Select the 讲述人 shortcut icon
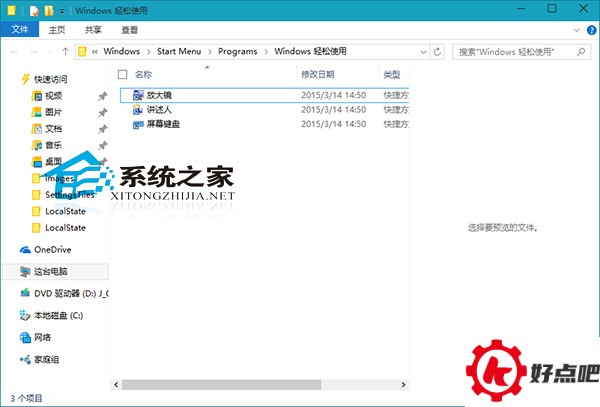Screen dimensions: 600x407 pyautogui.click(x=138, y=110)
